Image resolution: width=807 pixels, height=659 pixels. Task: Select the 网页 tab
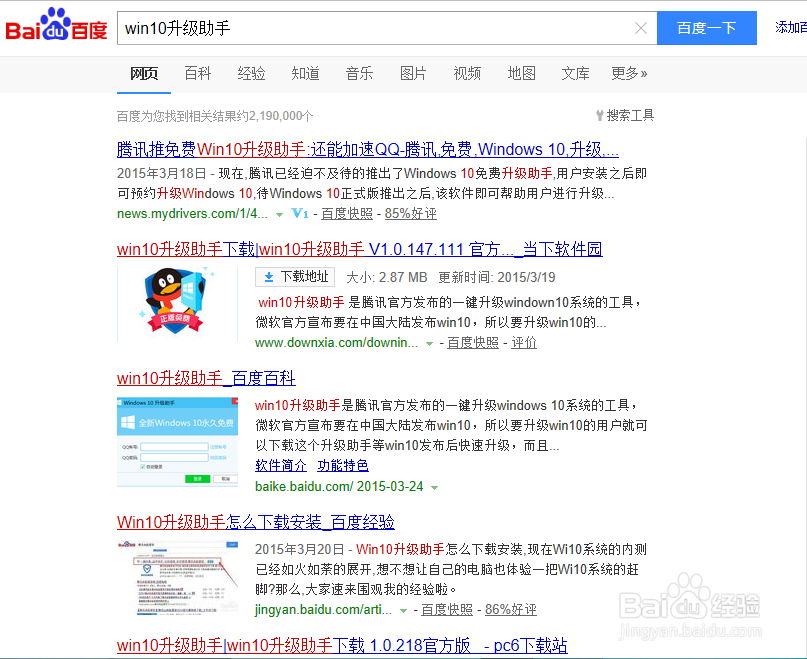click(144, 74)
